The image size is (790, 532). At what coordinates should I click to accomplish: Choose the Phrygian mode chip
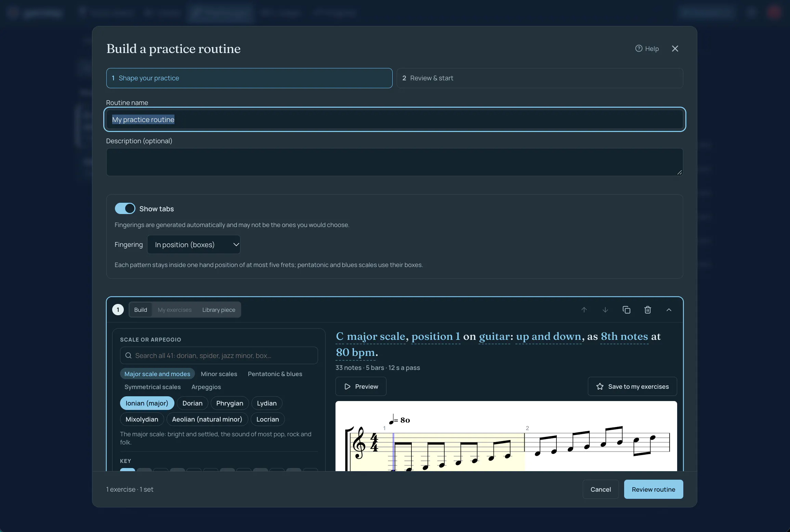coord(230,403)
